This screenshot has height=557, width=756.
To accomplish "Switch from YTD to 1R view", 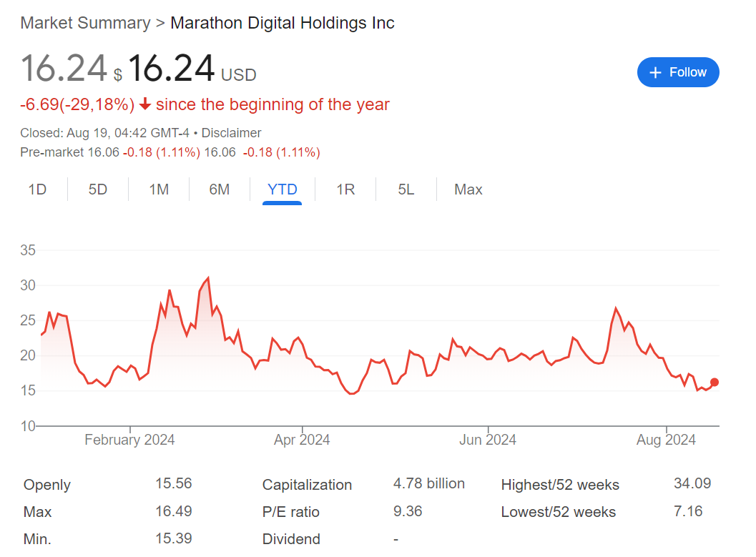I will pos(345,189).
